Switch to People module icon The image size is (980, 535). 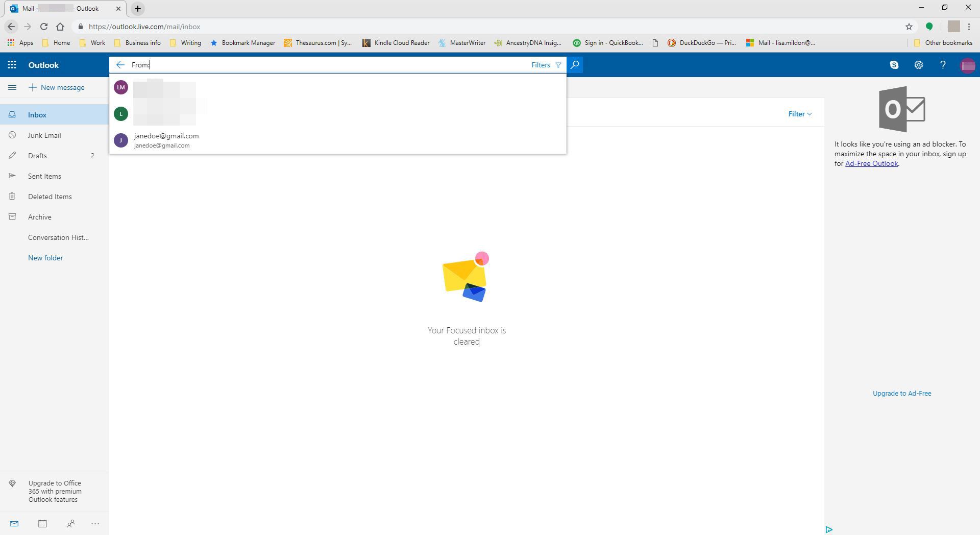point(70,523)
